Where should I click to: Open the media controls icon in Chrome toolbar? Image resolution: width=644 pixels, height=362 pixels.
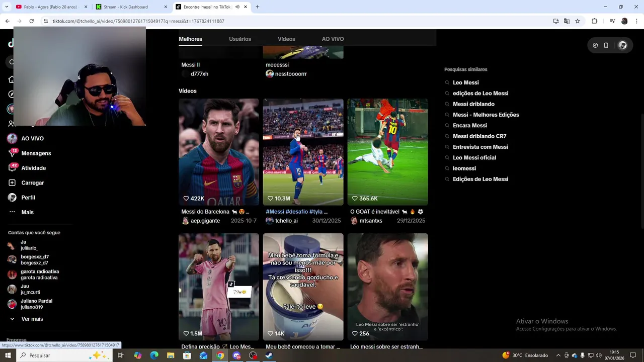[612, 21]
